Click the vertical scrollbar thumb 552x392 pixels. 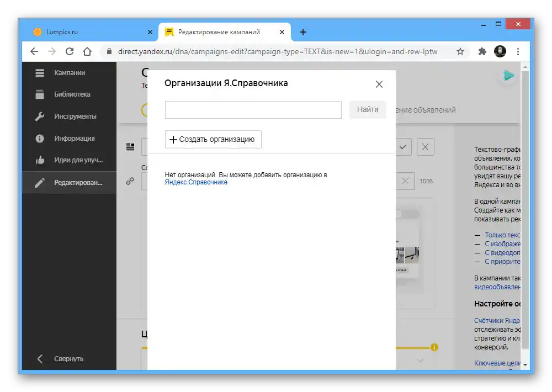click(x=525, y=210)
